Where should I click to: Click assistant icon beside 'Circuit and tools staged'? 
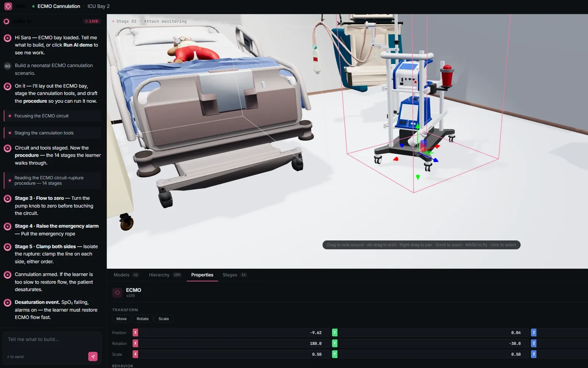pyautogui.click(x=7, y=148)
